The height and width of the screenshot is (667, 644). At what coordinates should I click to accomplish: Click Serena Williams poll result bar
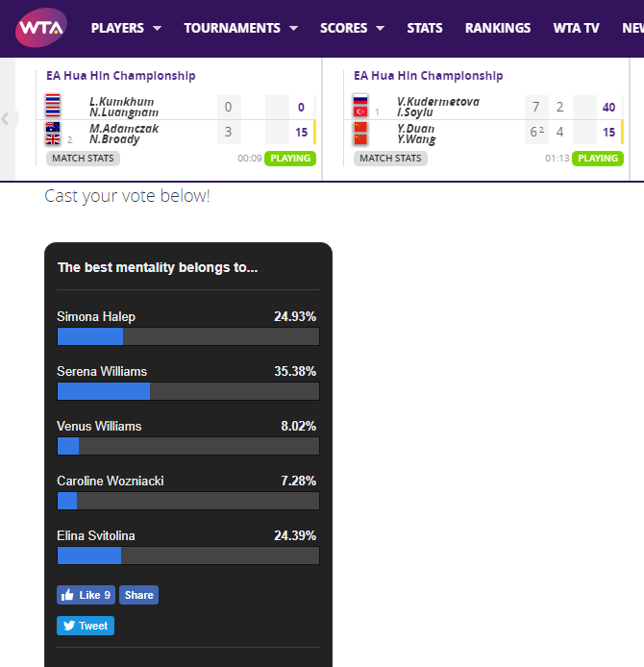[x=188, y=391]
